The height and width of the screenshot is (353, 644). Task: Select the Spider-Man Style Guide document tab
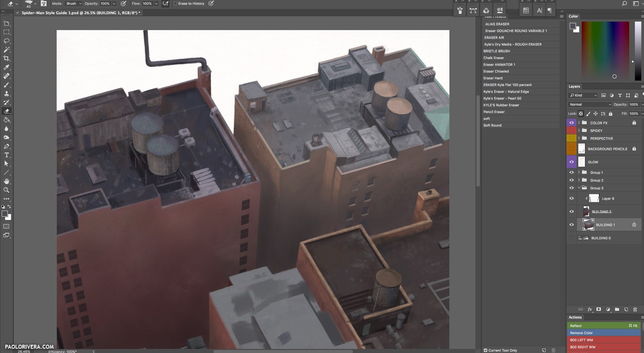point(81,13)
